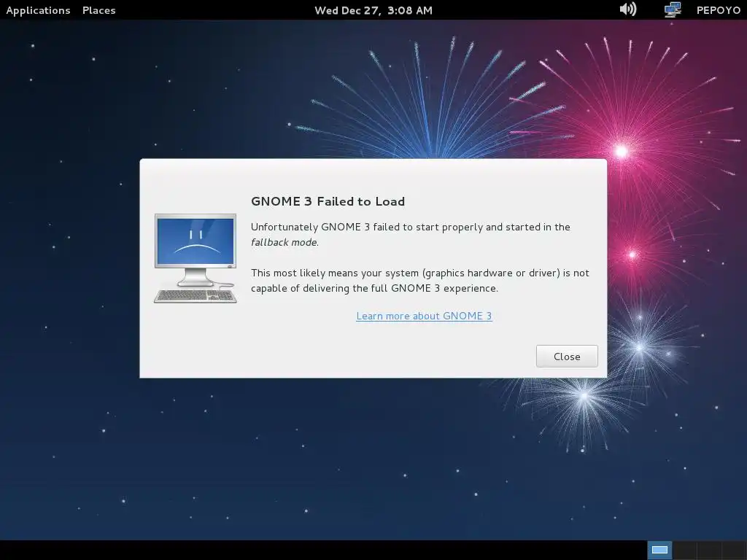Open the Applications menu
This screenshot has height=560, width=747.
(x=38, y=10)
